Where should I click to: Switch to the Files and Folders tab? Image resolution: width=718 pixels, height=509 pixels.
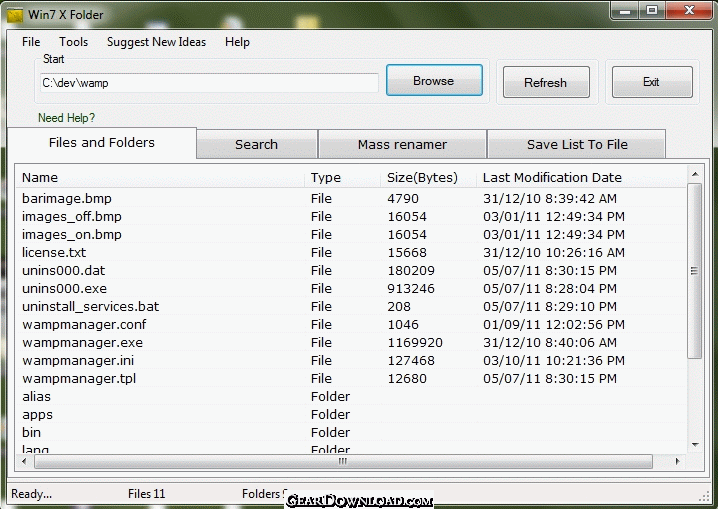[x=102, y=143]
